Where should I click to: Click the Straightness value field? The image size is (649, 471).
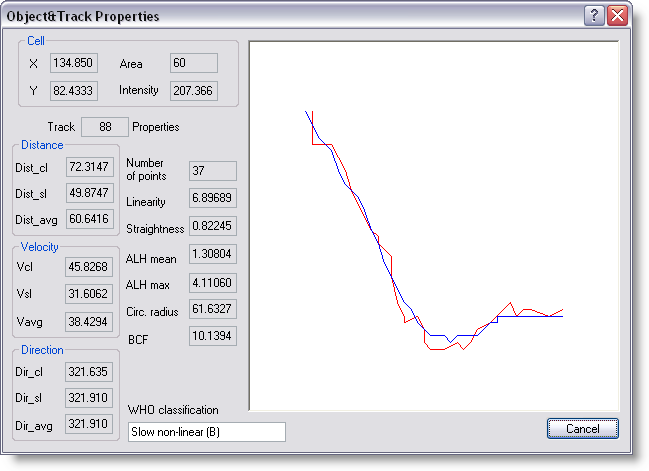click(x=212, y=227)
